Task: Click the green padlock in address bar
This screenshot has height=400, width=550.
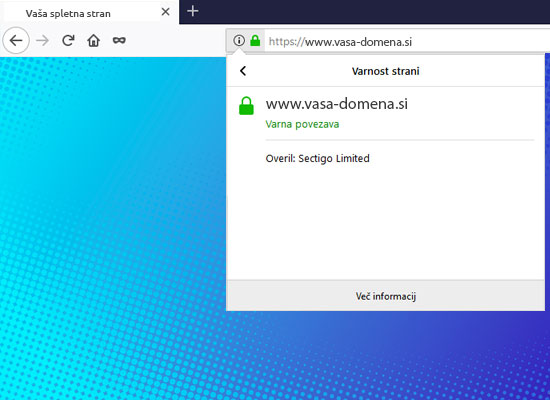Action: (255, 41)
